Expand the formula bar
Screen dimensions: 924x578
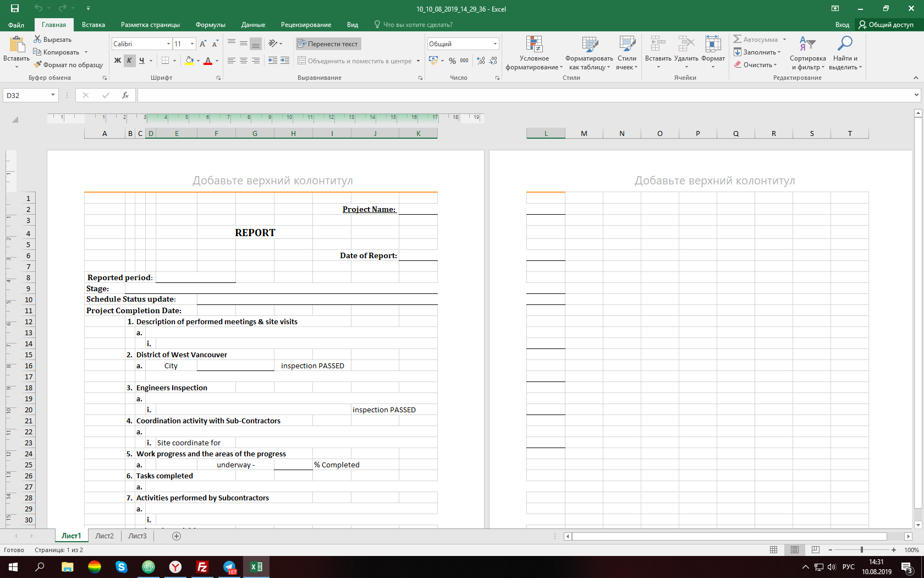pos(916,95)
